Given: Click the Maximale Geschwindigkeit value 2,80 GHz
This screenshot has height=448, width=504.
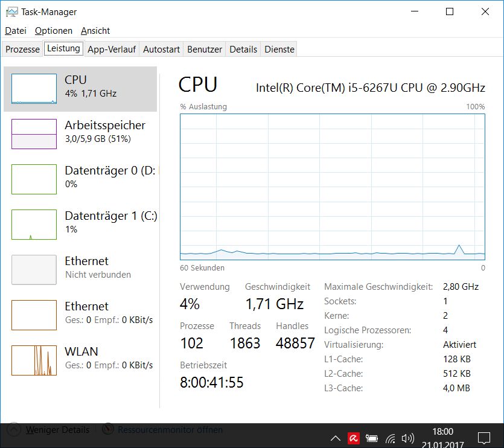Looking at the screenshot, I should 461,287.
